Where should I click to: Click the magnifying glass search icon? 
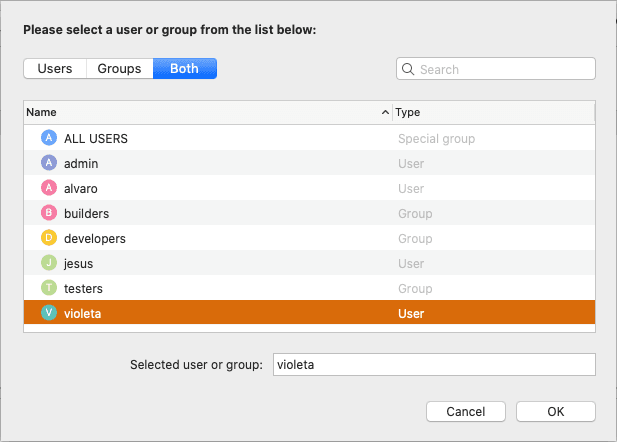pyautogui.click(x=408, y=69)
